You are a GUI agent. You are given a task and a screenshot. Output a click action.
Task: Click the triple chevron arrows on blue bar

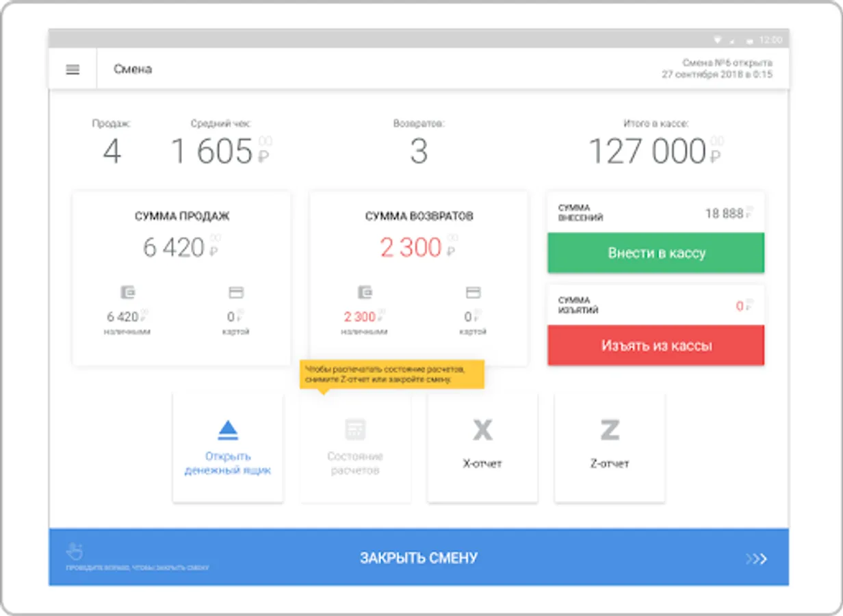pyautogui.click(x=756, y=559)
